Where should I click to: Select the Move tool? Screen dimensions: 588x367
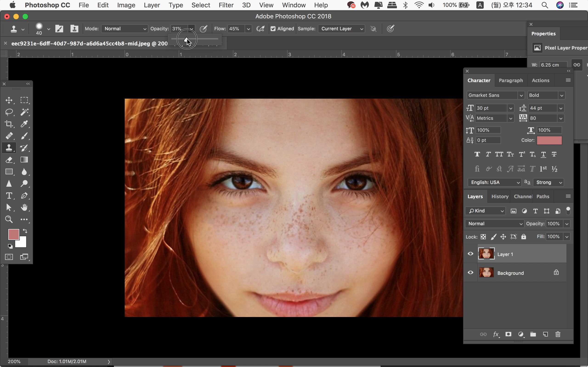coord(9,100)
